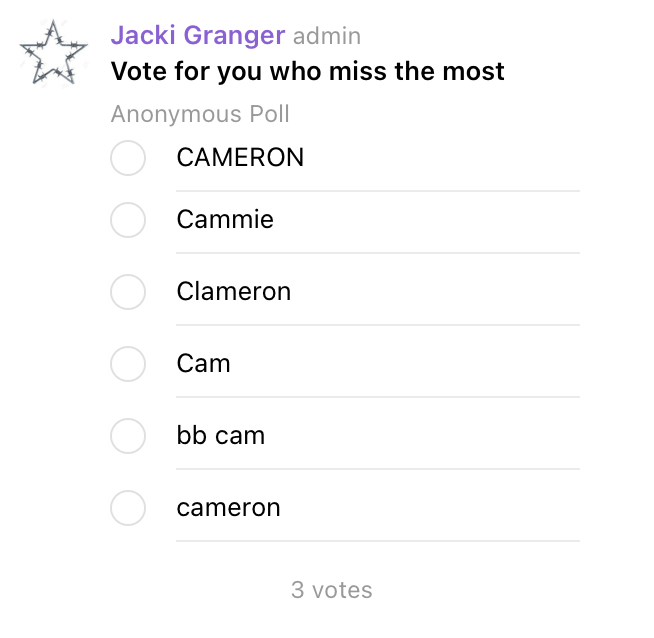Screen dimensions: 654x638
Task: Click the bb cam option text
Action: pos(221,435)
